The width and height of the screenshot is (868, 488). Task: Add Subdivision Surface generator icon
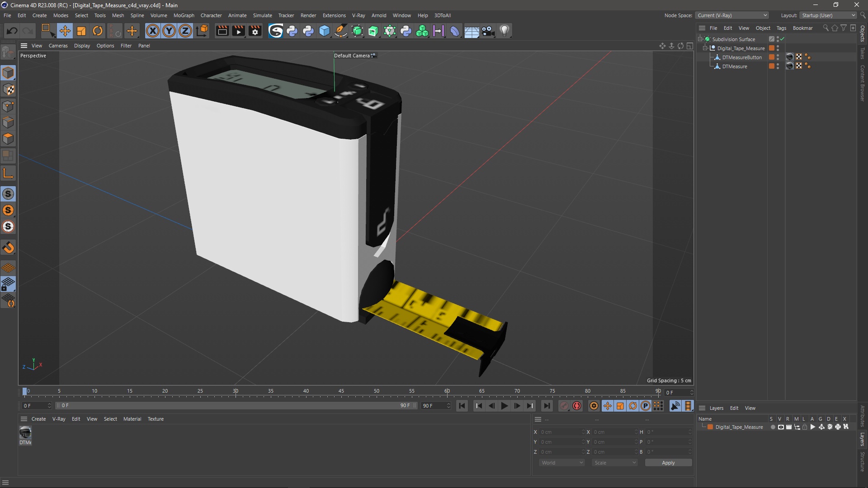pyautogui.click(x=357, y=31)
